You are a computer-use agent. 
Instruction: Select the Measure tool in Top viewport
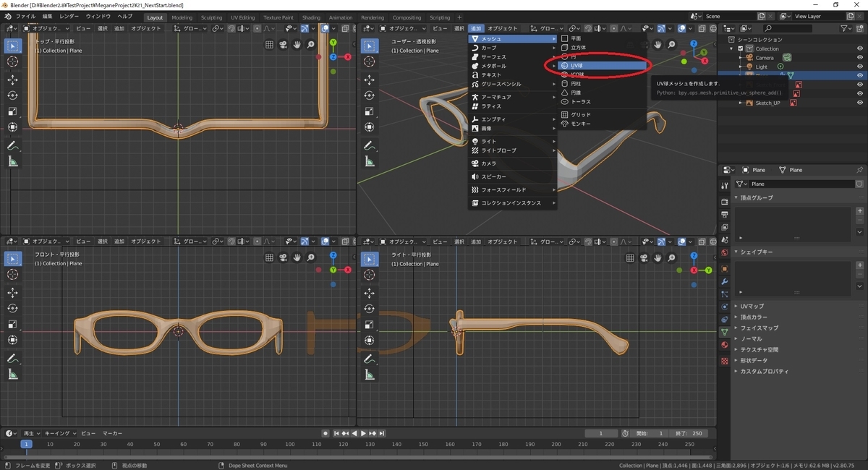[x=12, y=162]
